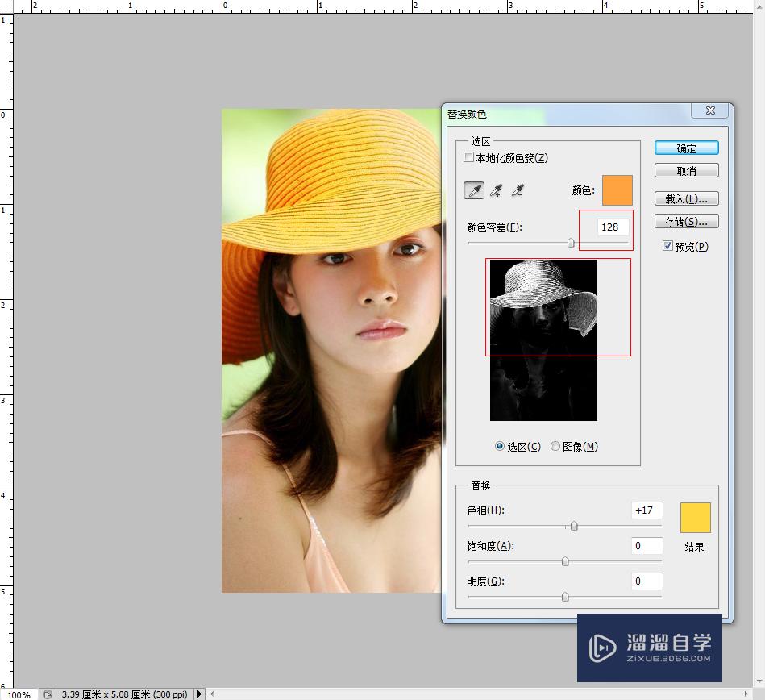Select the 图像 radio button
The width and height of the screenshot is (765, 700).
[556, 446]
